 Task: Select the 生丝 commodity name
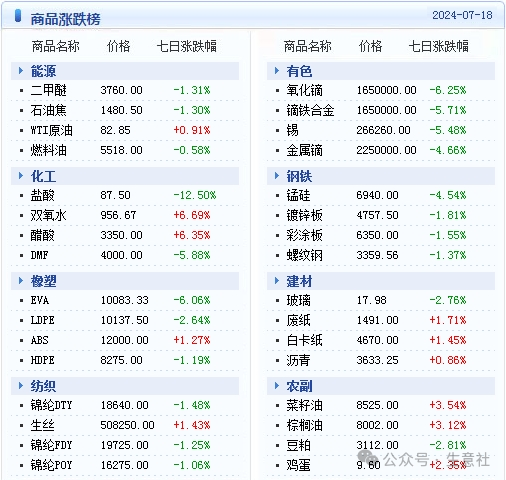click(42, 425)
